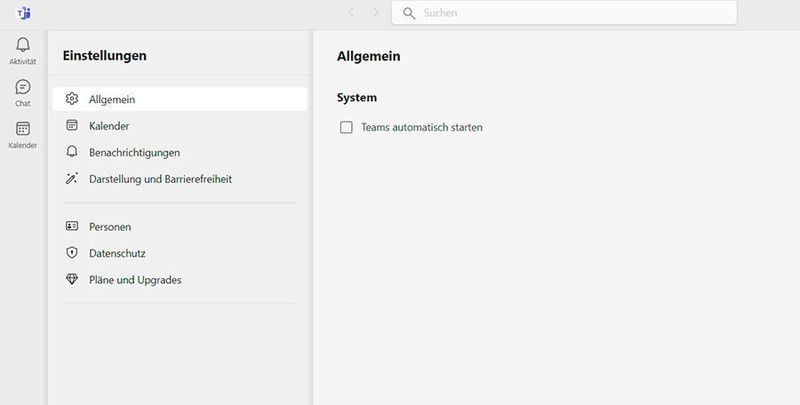Click the Personen contact card icon
This screenshot has height=405, width=800.
coord(71,227)
